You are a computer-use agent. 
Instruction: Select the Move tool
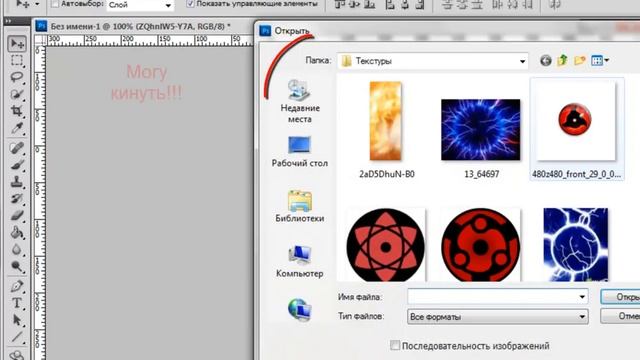17,44
